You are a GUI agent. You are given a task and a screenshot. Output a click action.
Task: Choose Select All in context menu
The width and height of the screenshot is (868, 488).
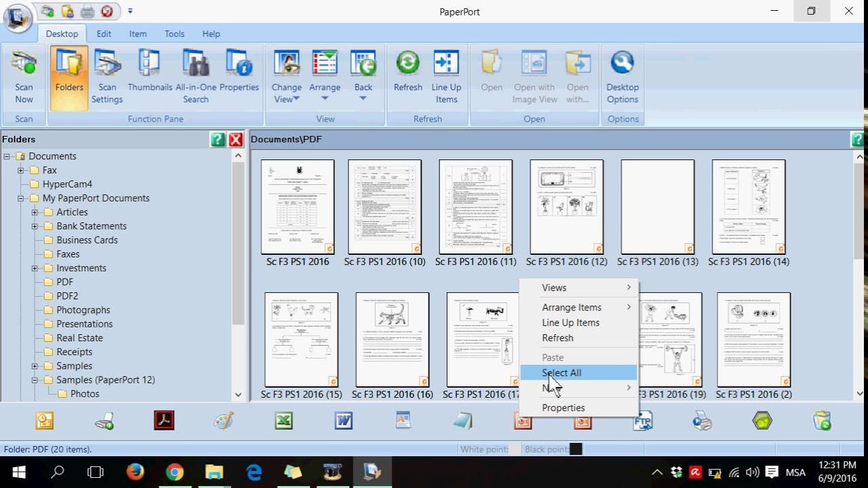click(579, 373)
